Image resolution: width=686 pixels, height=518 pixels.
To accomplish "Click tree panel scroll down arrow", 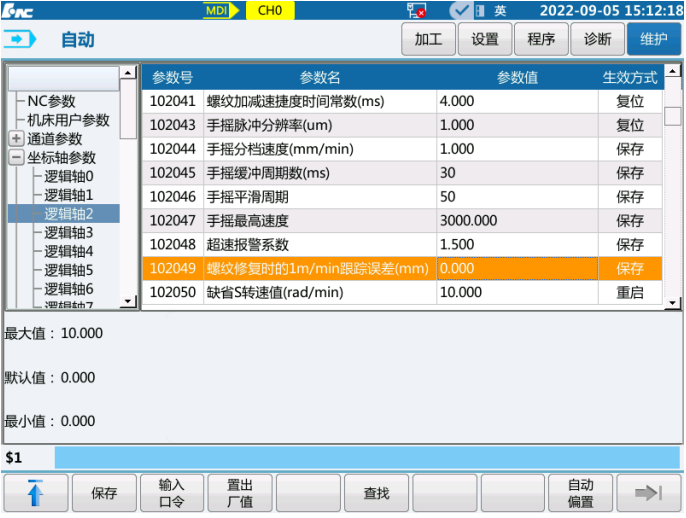I will tap(128, 301).
